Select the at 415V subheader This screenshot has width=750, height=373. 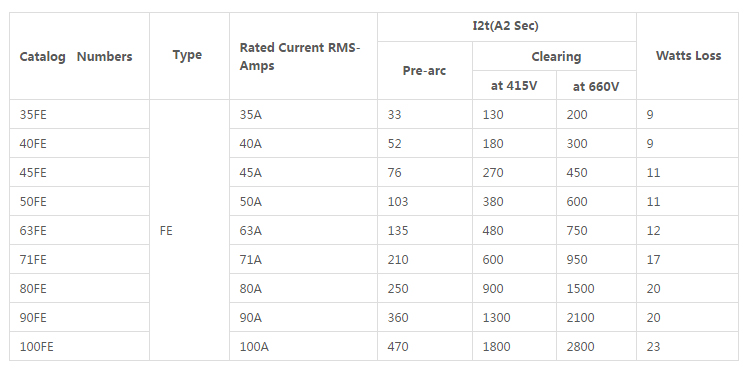[x=514, y=86]
